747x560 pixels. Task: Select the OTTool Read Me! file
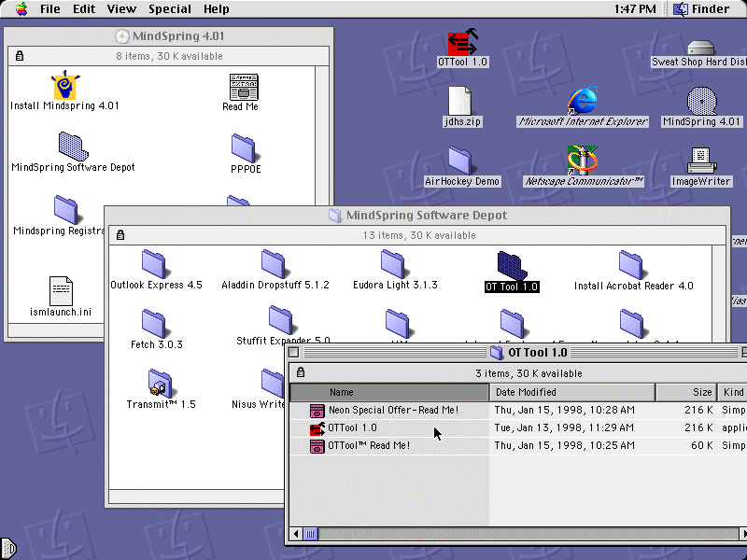369,446
